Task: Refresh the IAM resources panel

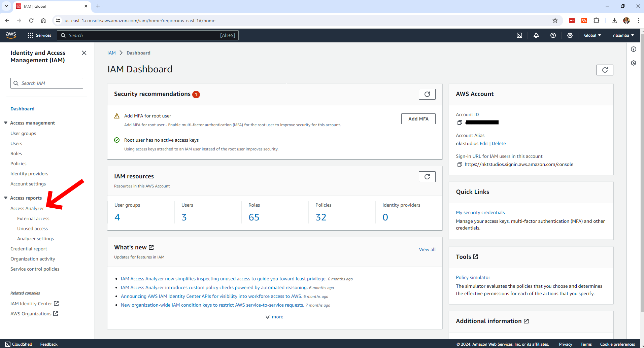Action: pos(427,177)
